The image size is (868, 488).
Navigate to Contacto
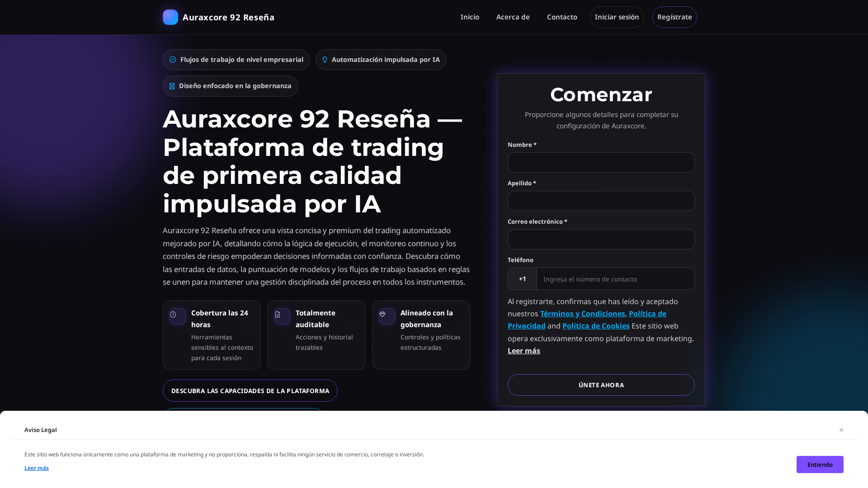click(x=562, y=17)
